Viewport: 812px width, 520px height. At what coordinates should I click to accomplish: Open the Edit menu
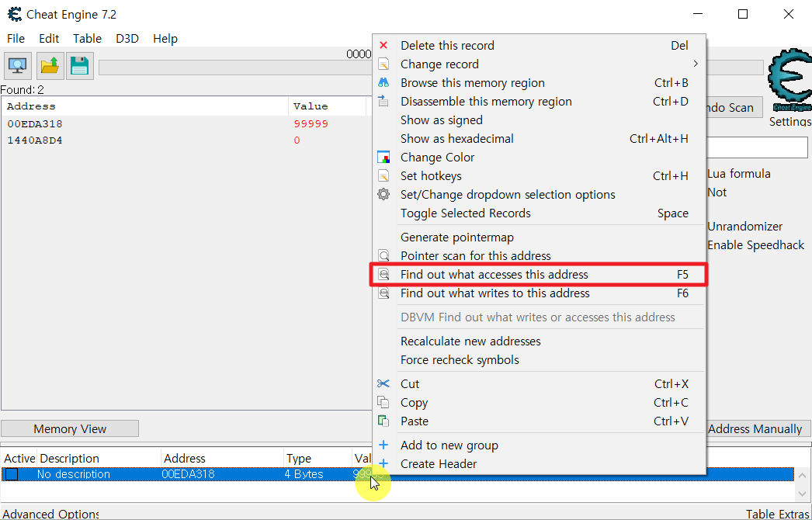click(x=49, y=39)
